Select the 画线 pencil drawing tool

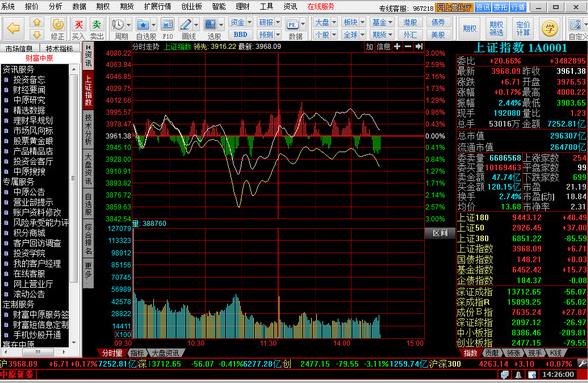[x=186, y=25]
